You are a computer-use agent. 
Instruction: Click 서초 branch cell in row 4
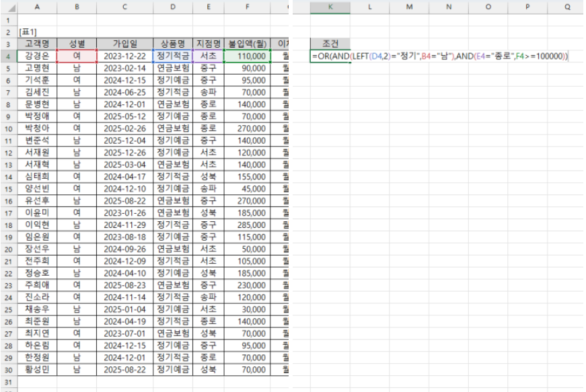(x=208, y=56)
